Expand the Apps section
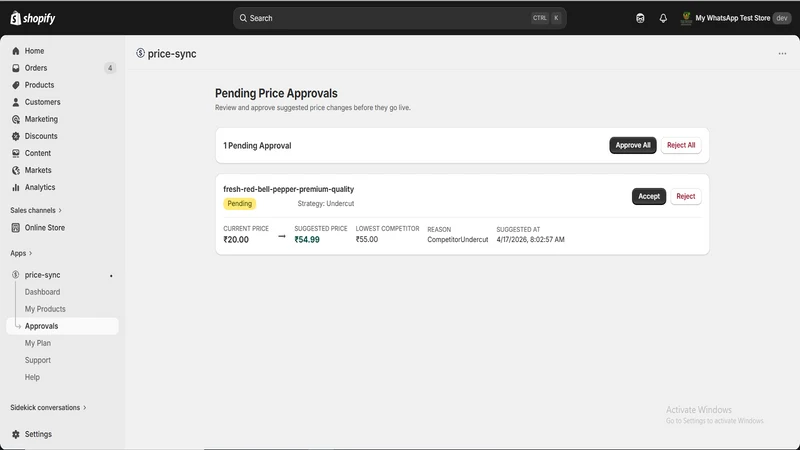This screenshot has height=450, width=800. pos(21,253)
